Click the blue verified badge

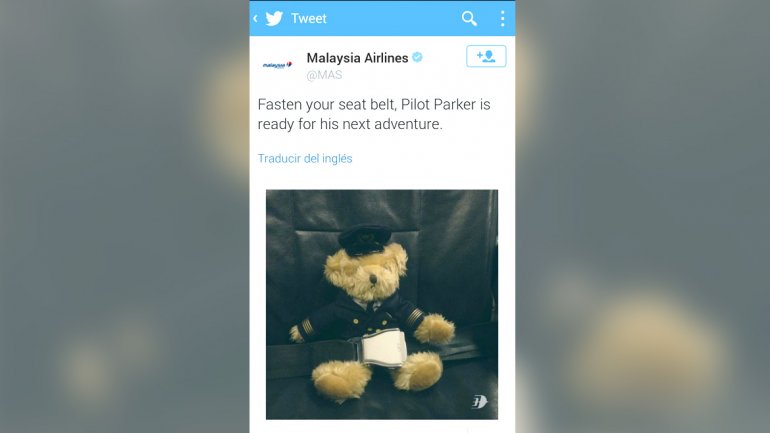click(x=417, y=57)
